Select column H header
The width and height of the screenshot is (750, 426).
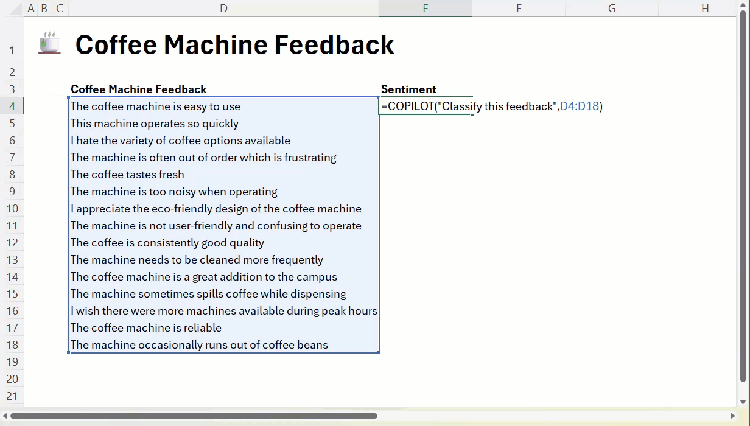point(704,8)
